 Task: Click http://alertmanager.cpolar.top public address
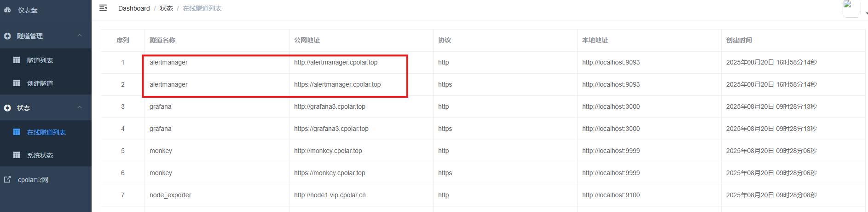[336, 62]
